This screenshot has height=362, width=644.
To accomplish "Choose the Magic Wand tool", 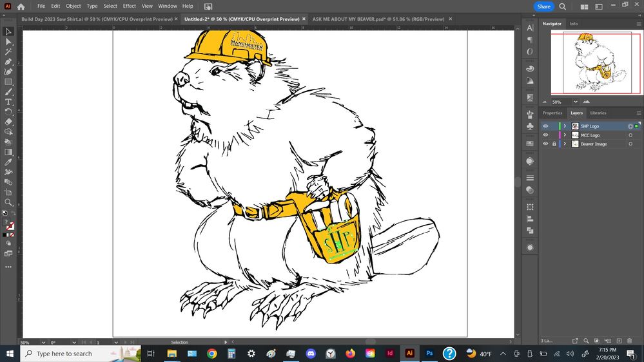I will pyautogui.click(x=8, y=52).
